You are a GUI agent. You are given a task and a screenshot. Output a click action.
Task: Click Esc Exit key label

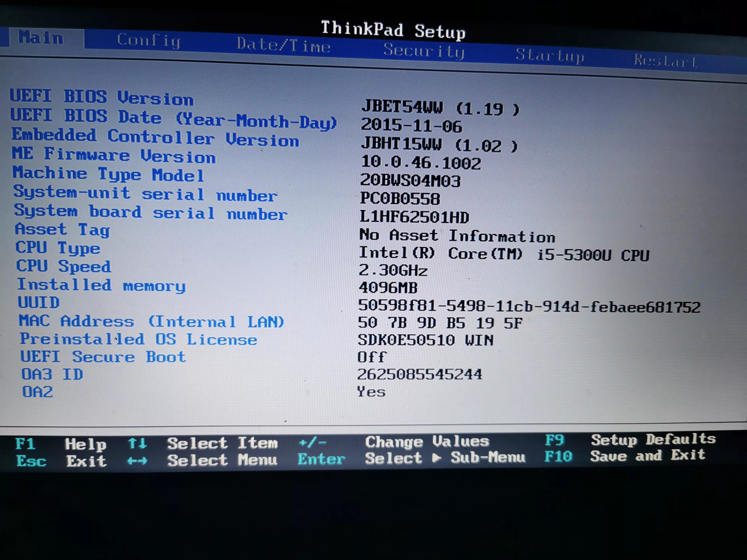tap(31, 461)
